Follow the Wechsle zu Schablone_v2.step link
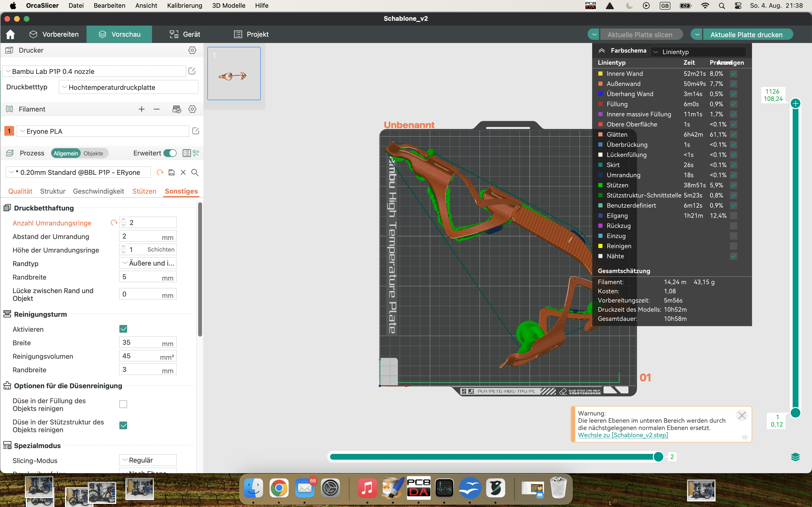The image size is (812, 507). click(623, 435)
